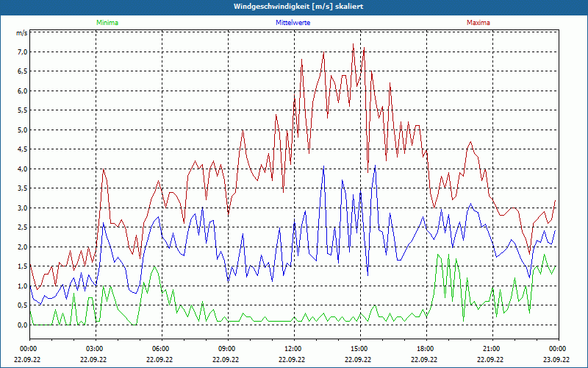588x368 pixels.
Task: Click the 3,0 y-axis value
Action: (x=23, y=208)
